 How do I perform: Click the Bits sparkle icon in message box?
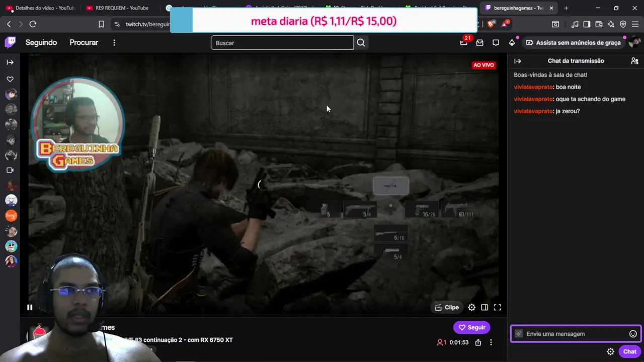point(519,334)
